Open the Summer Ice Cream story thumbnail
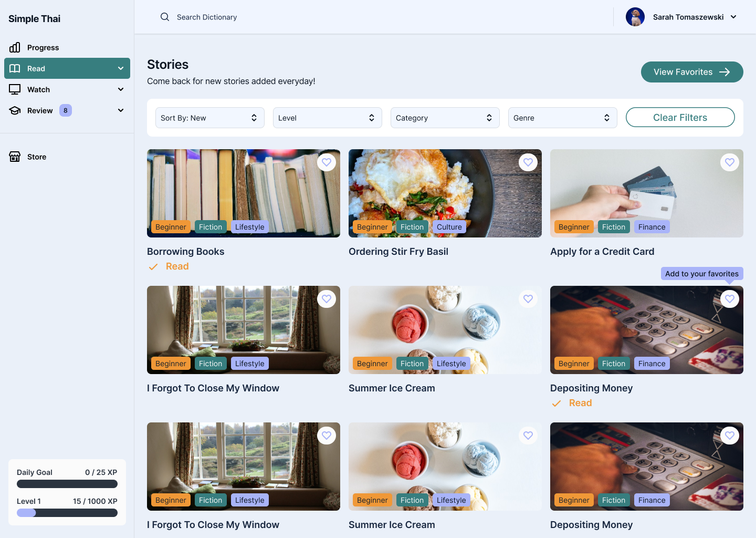The image size is (756, 538). (445, 329)
